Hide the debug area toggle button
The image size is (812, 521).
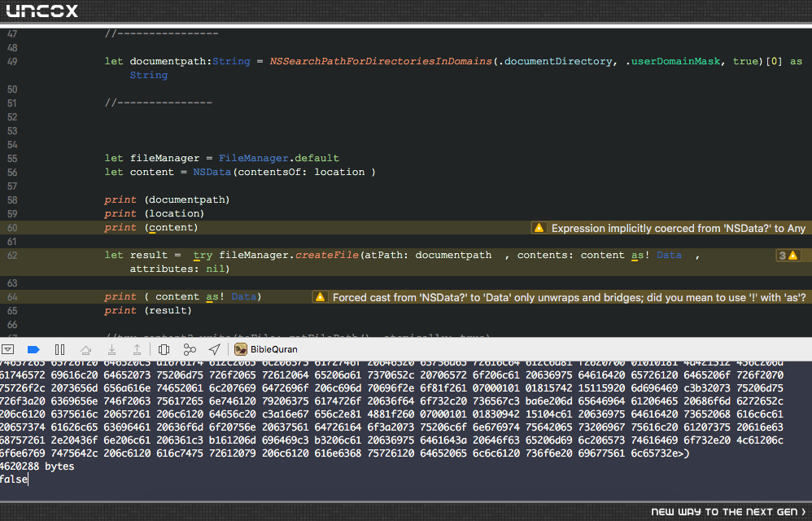pos(8,349)
